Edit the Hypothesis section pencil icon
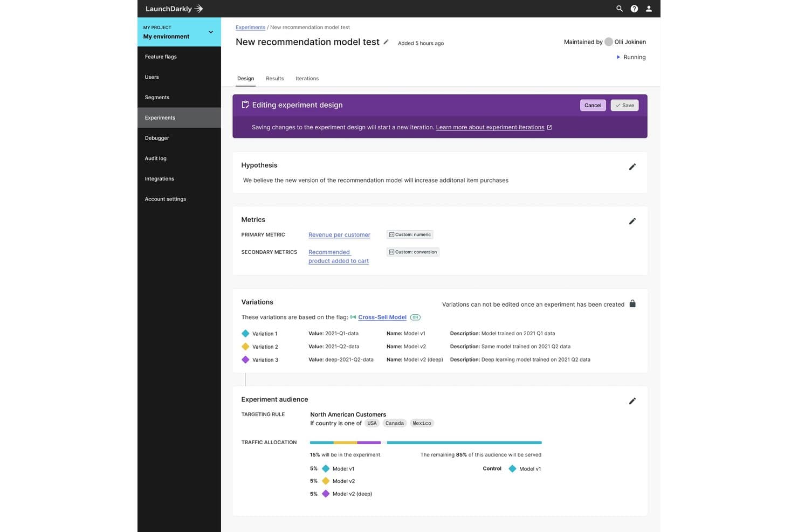The image size is (798, 532). pos(632,167)
